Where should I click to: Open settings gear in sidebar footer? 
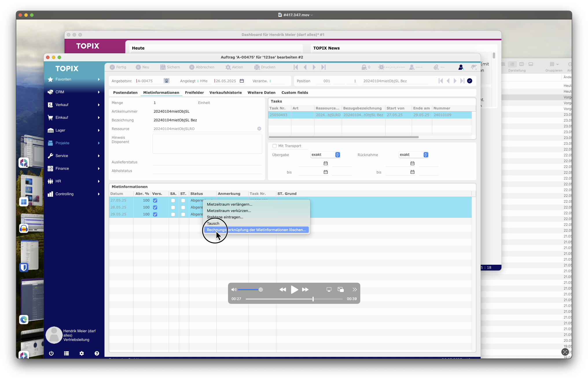82,353
